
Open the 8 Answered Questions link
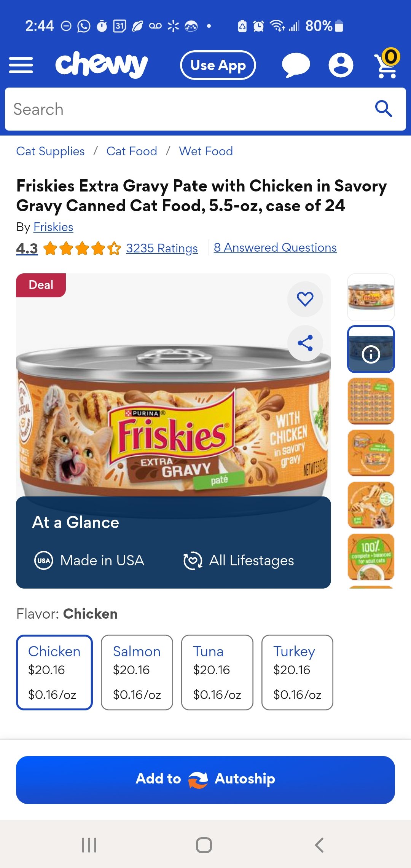275,247
